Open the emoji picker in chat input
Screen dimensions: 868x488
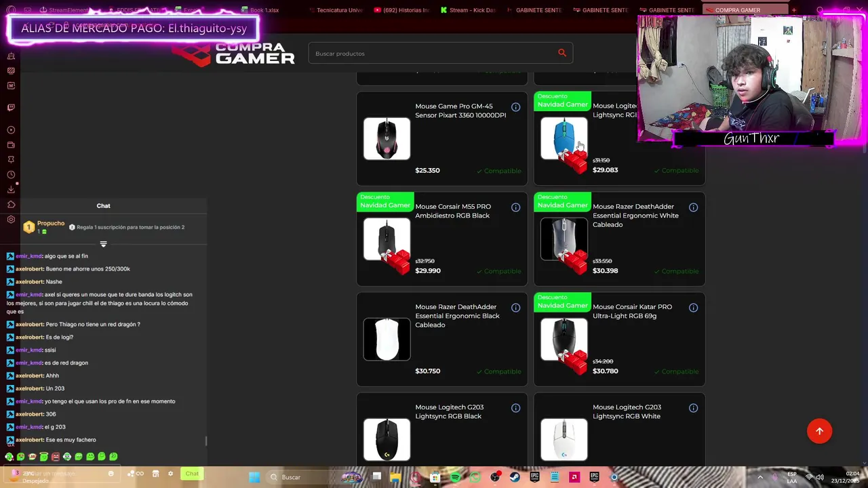point(111,474)
